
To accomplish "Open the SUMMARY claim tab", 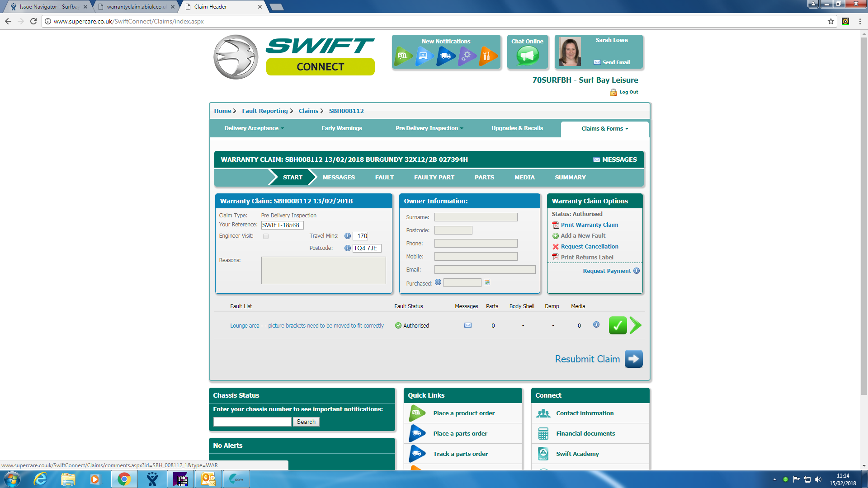I will tap(570, 178).
